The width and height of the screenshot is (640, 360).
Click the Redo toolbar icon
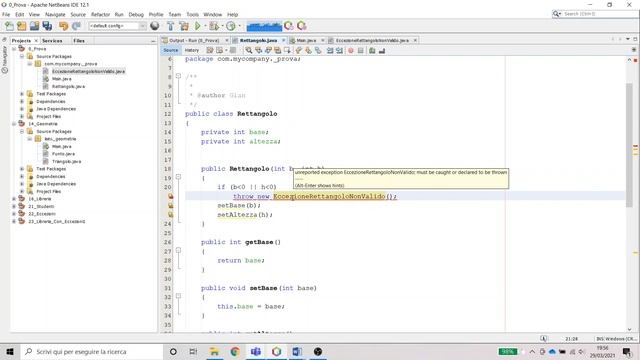[x=76, y=26]
